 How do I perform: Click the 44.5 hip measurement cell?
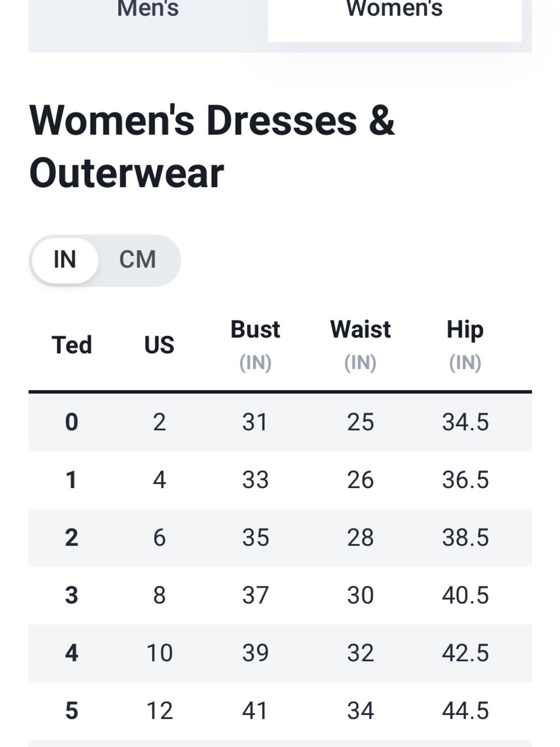click(x=465, y=711)
